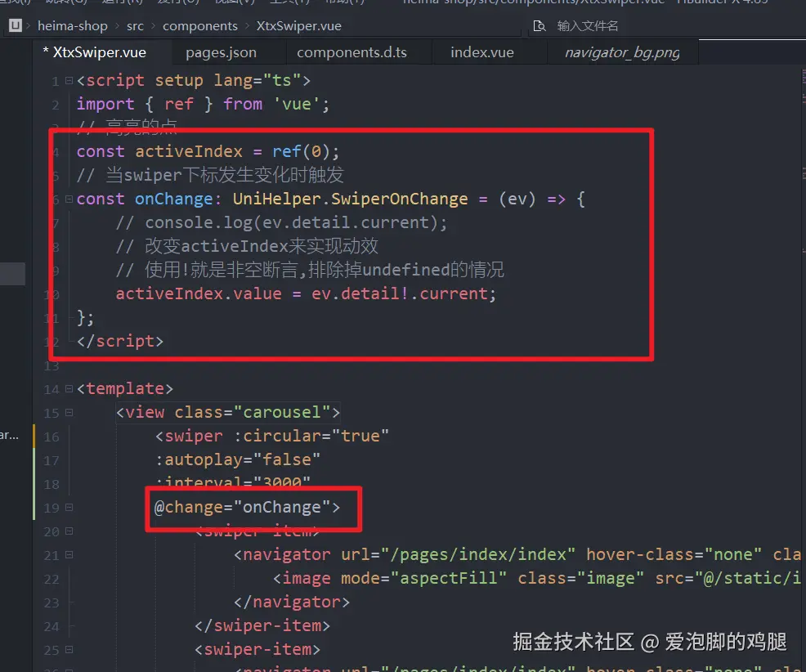The width and height of the screenshot is (806, 672).
Task: Click ':circular="true"' attribute
Action: [x=311, y=436]
